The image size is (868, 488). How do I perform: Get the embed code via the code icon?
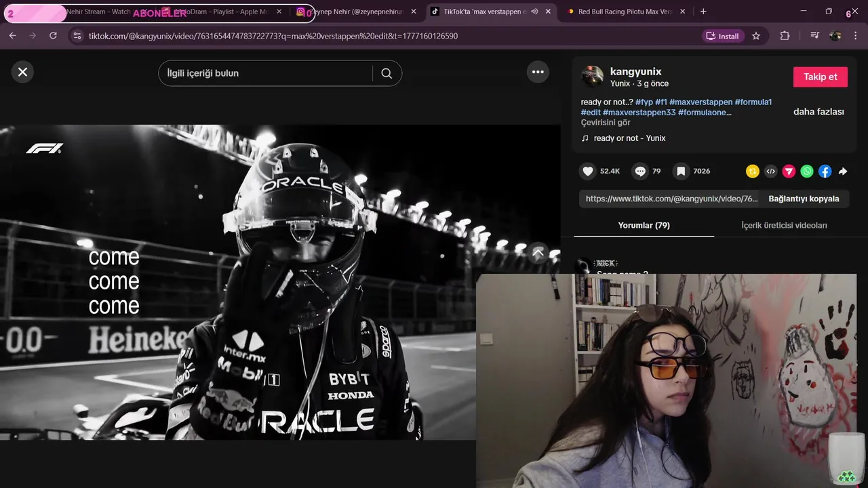click(x=770, y=171)
